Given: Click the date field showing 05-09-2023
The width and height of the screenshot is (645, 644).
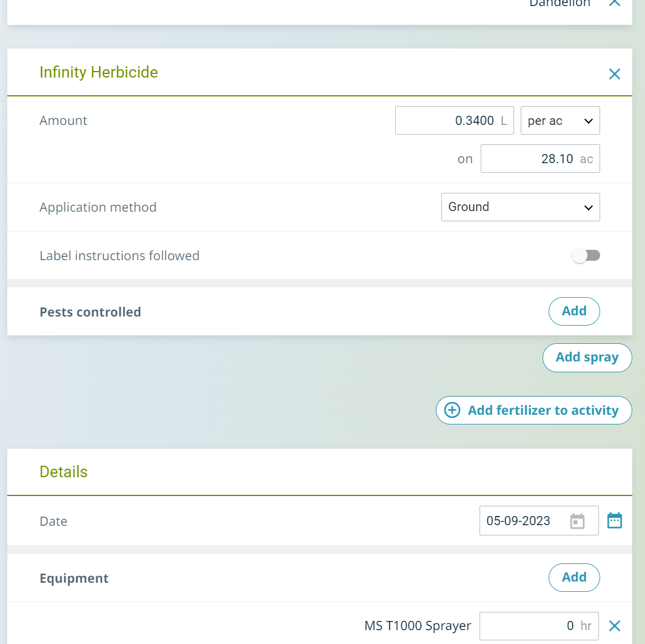Looking at the screenshot, I should (x=521, y=521).
